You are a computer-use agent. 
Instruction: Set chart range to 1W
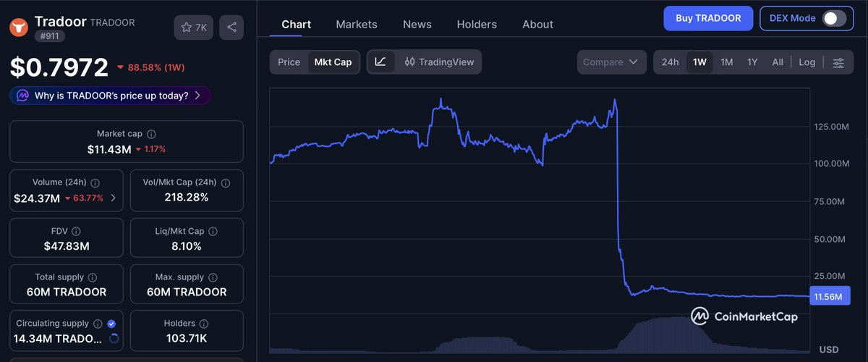(x=699, y=62)
